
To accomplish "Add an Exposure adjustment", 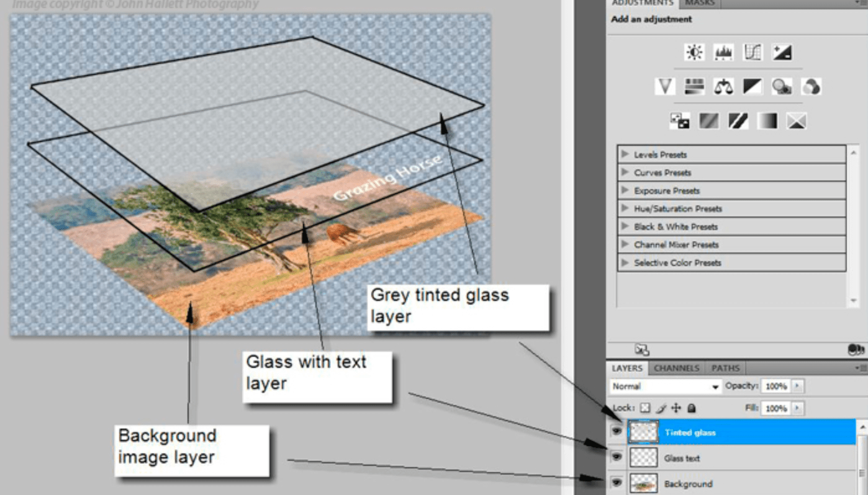I will [x=782, y=53].
